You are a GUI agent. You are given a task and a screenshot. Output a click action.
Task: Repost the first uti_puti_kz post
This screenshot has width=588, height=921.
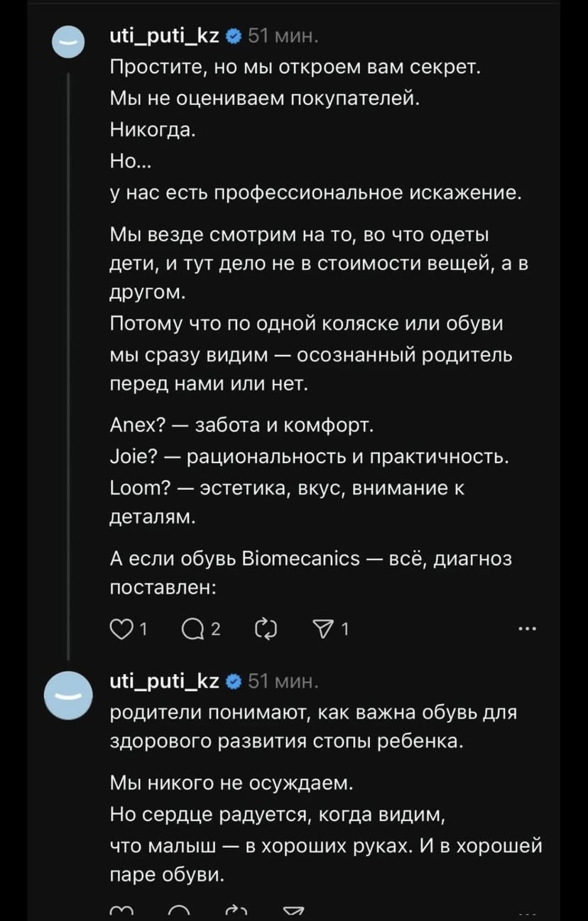tap(263, 628)
